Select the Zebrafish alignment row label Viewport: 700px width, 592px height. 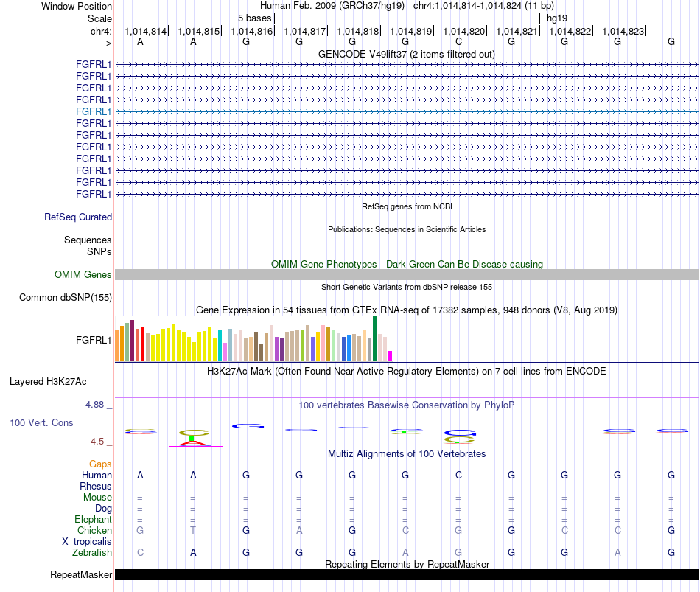tap(92, 553)
